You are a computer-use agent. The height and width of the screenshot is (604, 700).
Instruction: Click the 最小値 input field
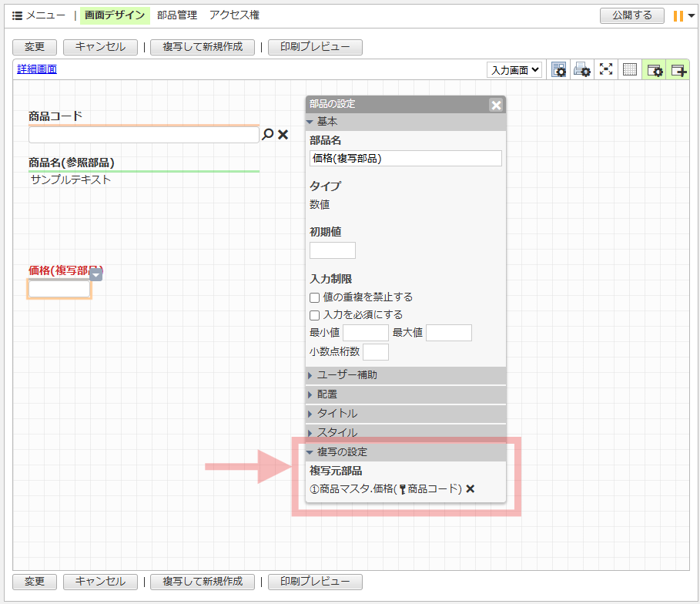pyautogui.click(x=366, y=333)
